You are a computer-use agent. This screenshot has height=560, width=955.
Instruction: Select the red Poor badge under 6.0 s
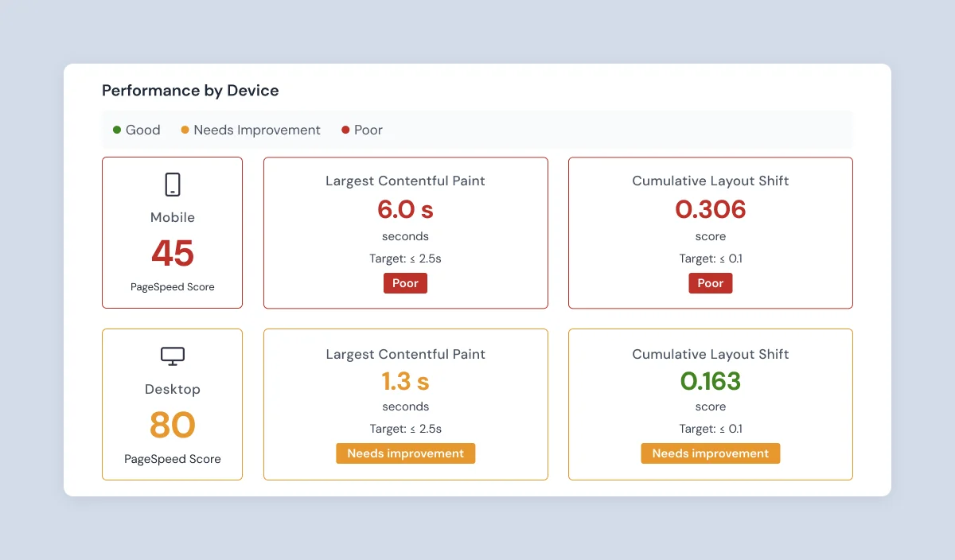(405, 282)
